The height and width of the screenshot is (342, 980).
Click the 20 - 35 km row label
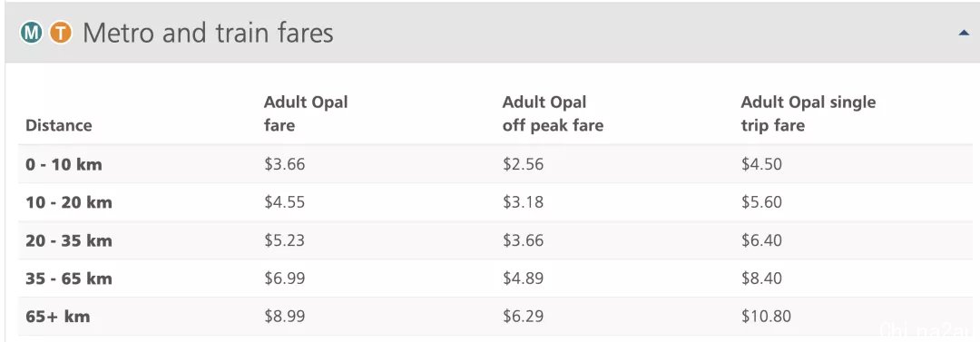coord(69,240)
